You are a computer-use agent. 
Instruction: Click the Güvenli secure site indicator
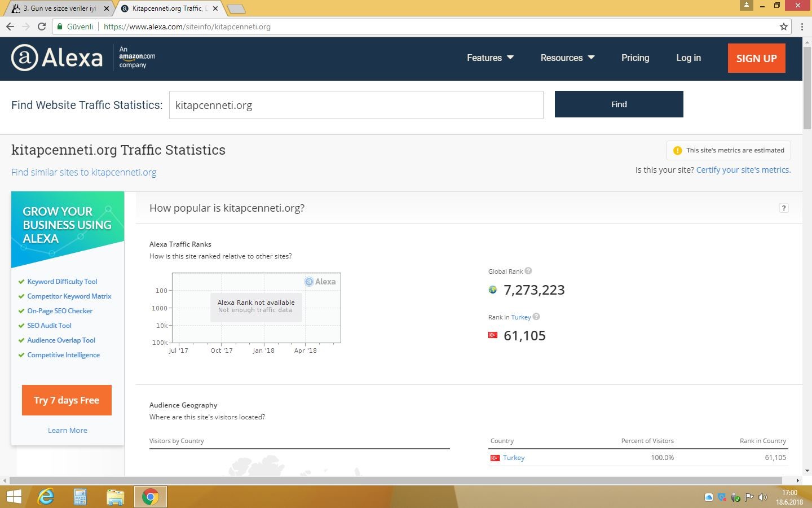pos(76,27)
